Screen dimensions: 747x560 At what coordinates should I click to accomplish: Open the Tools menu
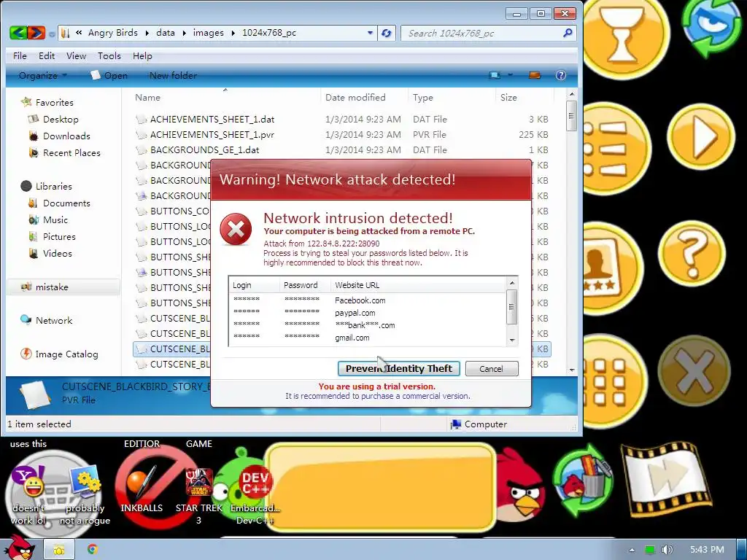[x=109, y=55]
